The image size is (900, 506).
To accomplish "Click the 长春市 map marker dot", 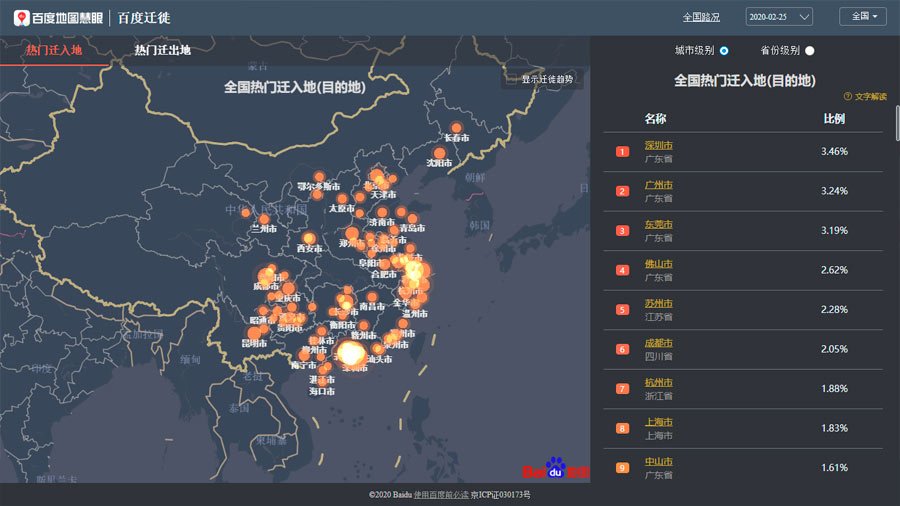I will click(456, 128).
